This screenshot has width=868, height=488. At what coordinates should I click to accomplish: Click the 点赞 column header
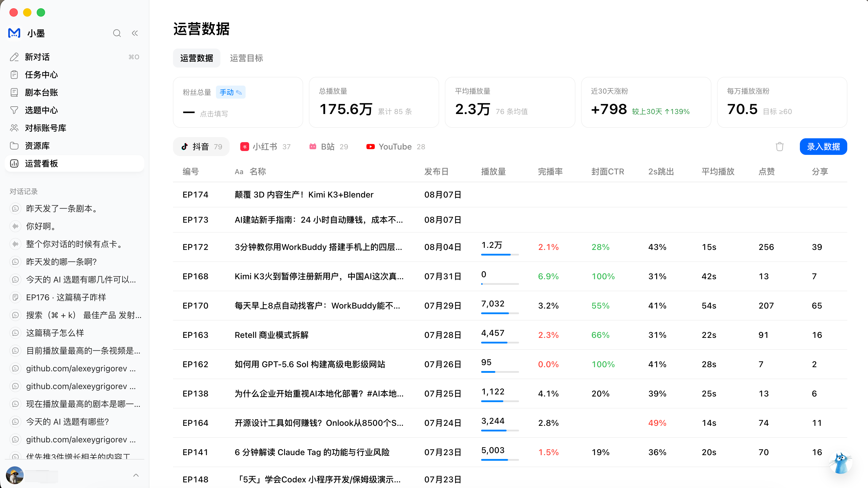pyautogui.click(x=766, y=171)
